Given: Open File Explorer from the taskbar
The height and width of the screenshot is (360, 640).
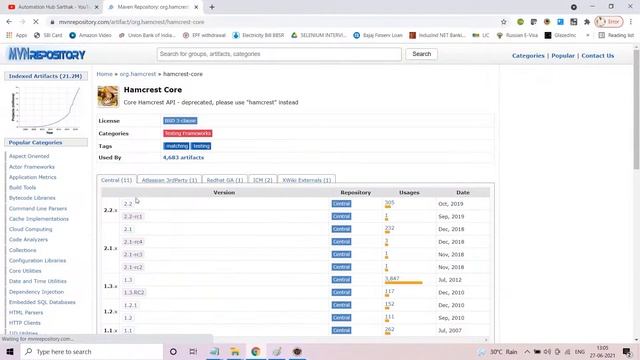Looking at the screenshot, I should [x=235, y=351].
